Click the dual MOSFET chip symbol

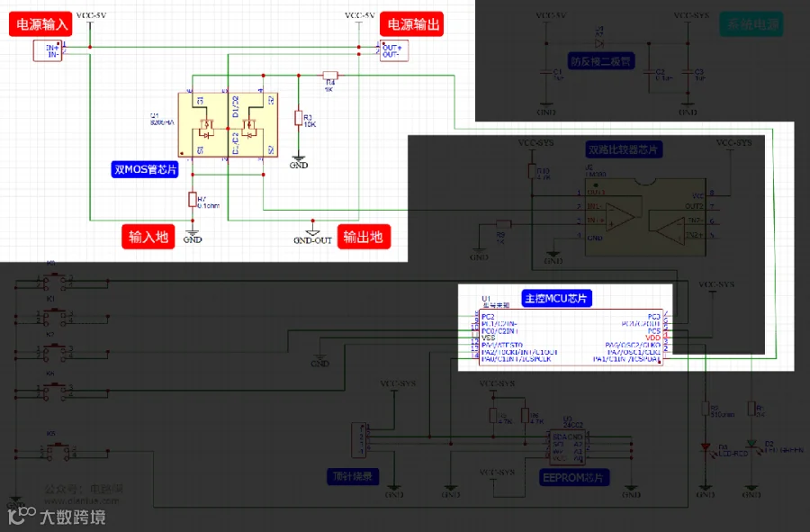coord(228,124)
